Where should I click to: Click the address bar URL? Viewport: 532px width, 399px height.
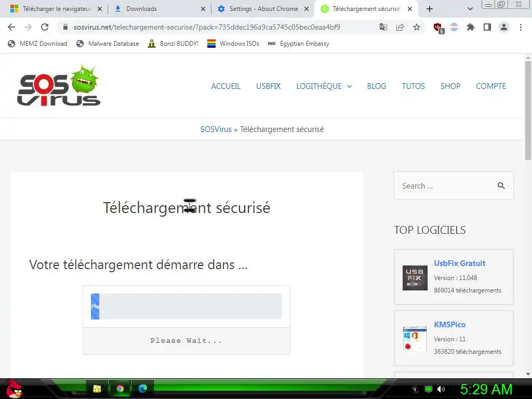click(x=207, y=27)
